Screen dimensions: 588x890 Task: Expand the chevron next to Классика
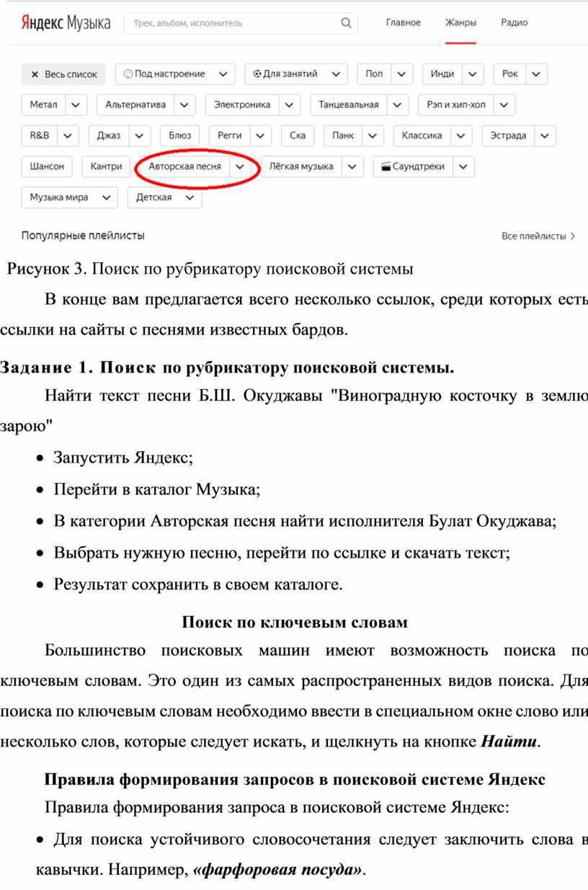pyautogui.click(x=462, y=135)
